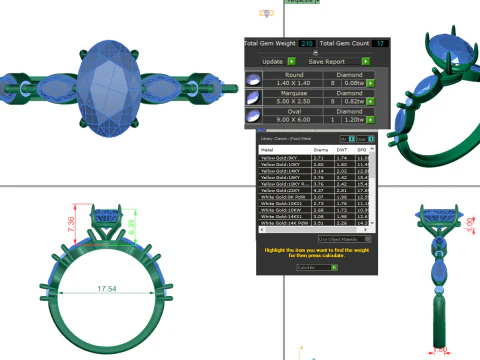
Task: Click the Perspective viewport label tab
Action: click(x=302, y=1)
